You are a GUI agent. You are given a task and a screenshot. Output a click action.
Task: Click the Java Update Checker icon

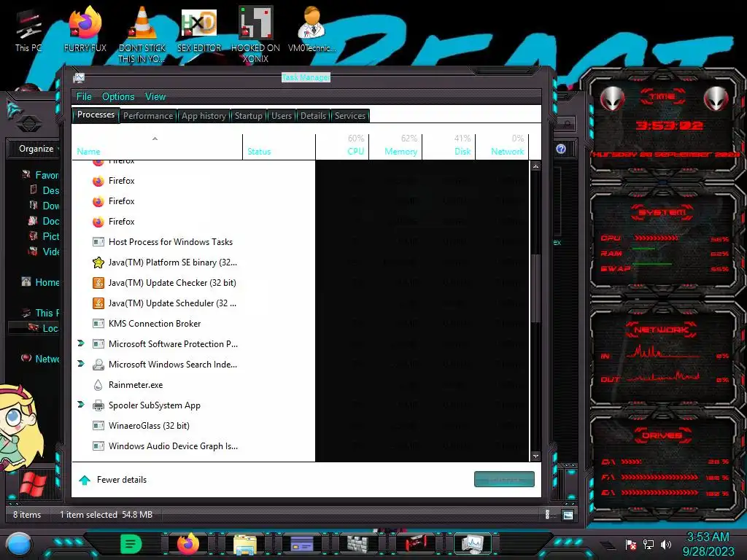98,283
